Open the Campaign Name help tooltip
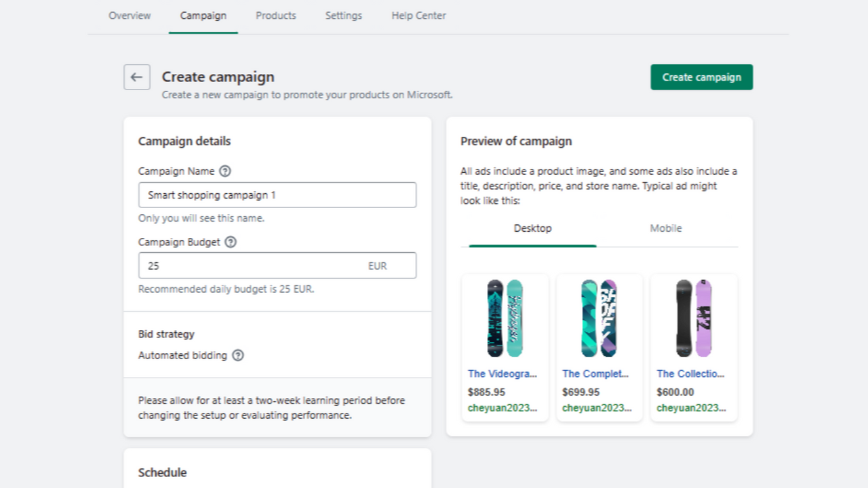 coord(226,171)
